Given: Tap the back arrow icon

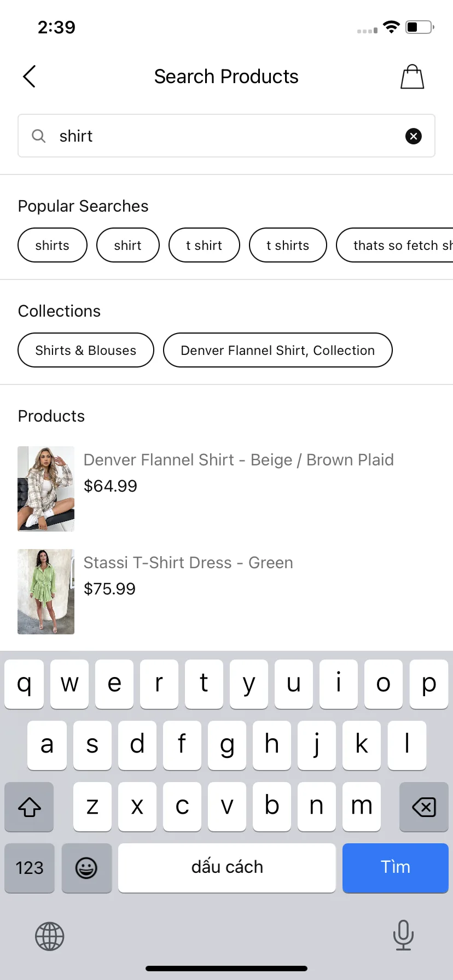Looking at the screenshot, I should tap(30, 77).
